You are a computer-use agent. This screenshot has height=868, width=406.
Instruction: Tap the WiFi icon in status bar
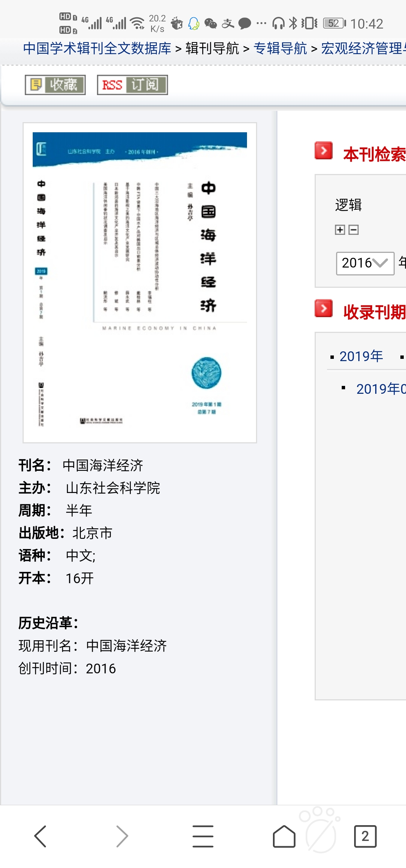(138, 23)
